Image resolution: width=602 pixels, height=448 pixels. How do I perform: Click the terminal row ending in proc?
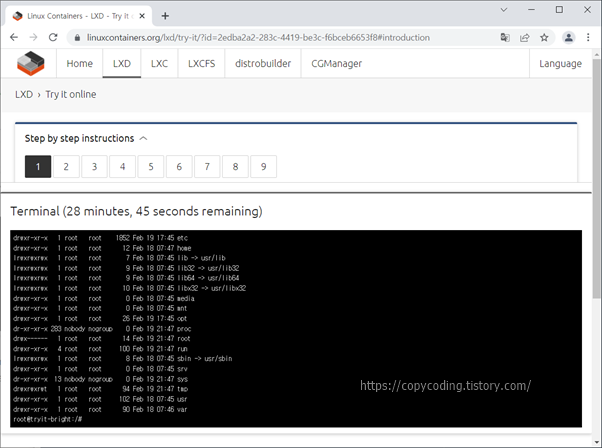(x=102, y=329)
